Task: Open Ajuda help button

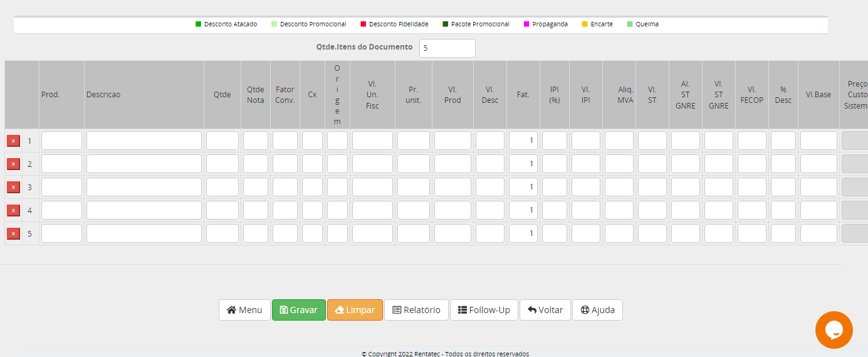Action: pyautogui.click(x=597, y=310)
